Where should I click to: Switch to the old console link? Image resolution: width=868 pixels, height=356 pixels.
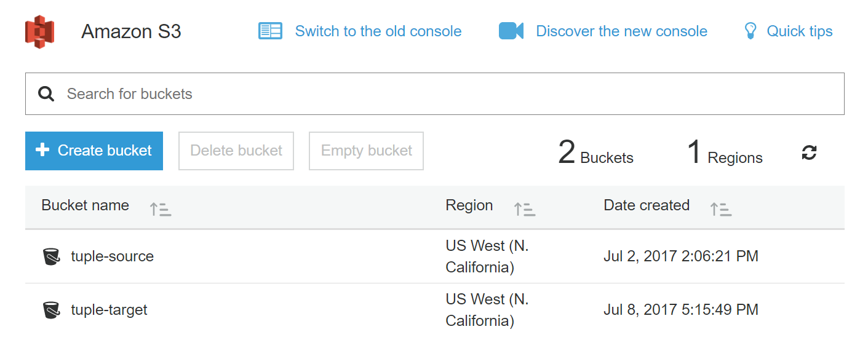pyautogui.click(x=378, y=31)
